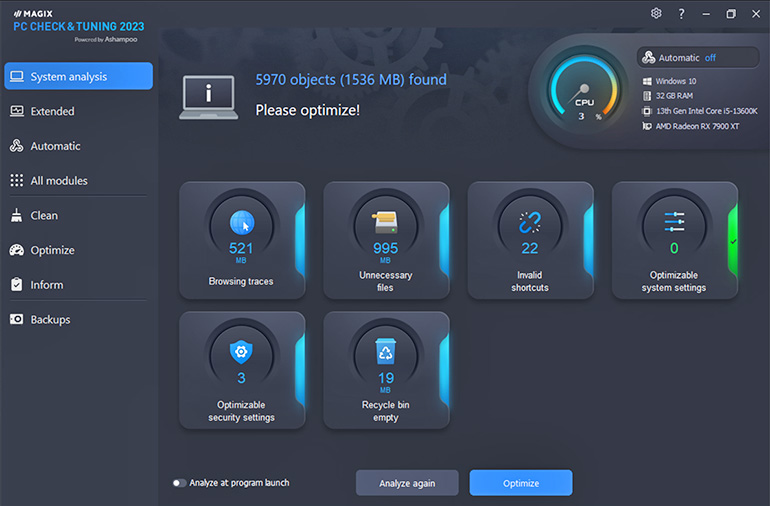Toggle Analyze at program launch switch

click(180, 483)
